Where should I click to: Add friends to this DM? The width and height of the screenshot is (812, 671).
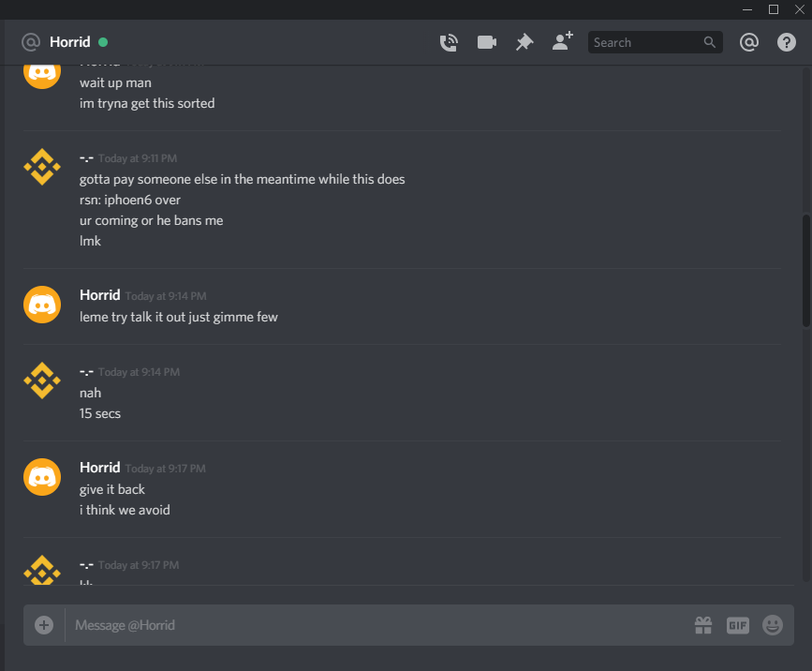tap(562, 42)
